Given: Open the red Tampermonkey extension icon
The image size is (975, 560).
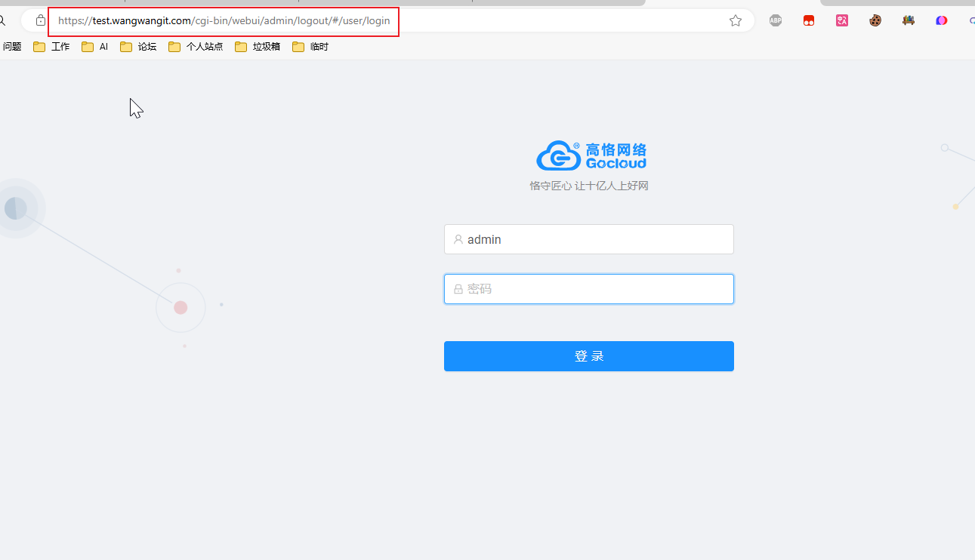Looking at the screenshot, I should pyautogui.click(x=809, y=21).
